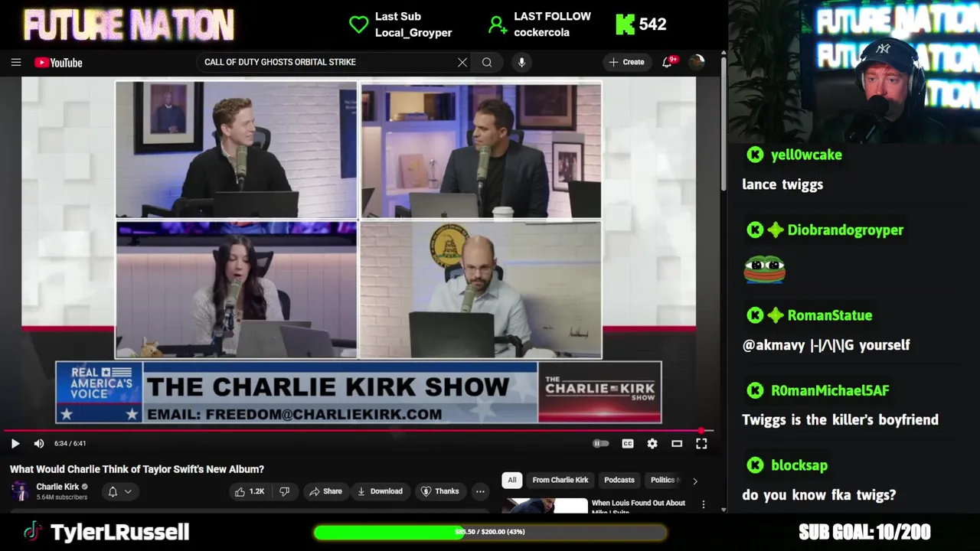Clear the search box with the X
980x551 pixels.
click(462, 62)
